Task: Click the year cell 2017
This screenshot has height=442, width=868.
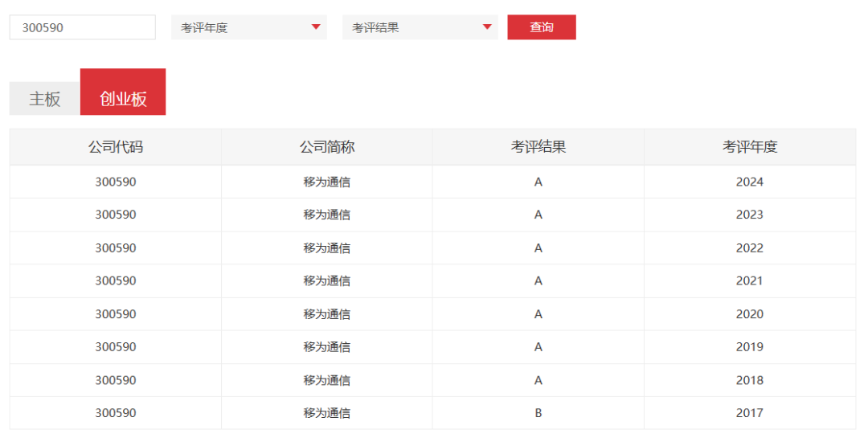Action: point(750,413)
